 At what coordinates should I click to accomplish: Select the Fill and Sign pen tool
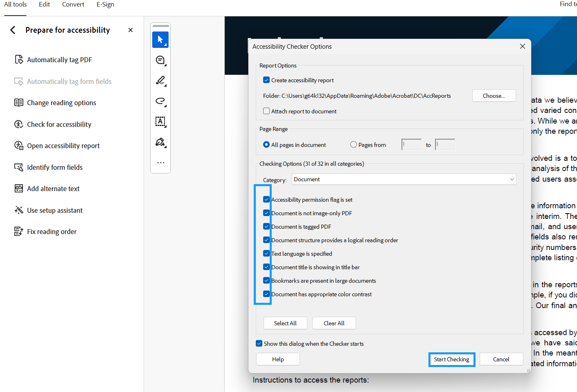[x=160, y=142]
